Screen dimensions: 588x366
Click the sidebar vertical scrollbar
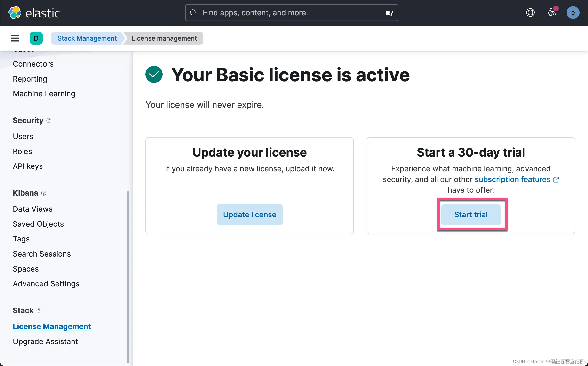coord(128,277)
